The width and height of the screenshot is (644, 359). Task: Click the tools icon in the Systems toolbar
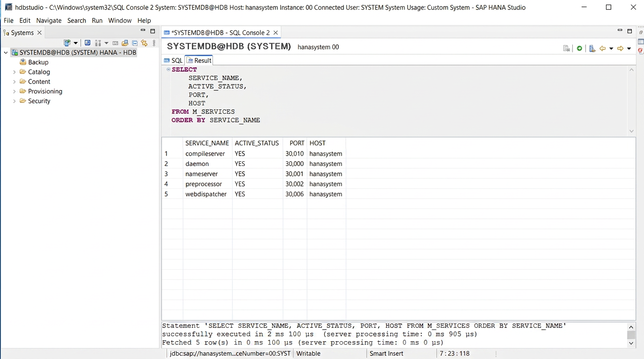pos(98,43)
